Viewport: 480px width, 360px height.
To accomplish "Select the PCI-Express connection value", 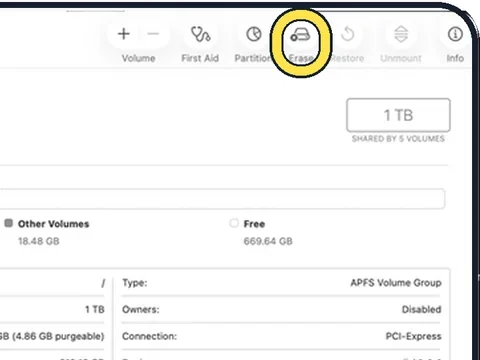I will coord(414,336).
